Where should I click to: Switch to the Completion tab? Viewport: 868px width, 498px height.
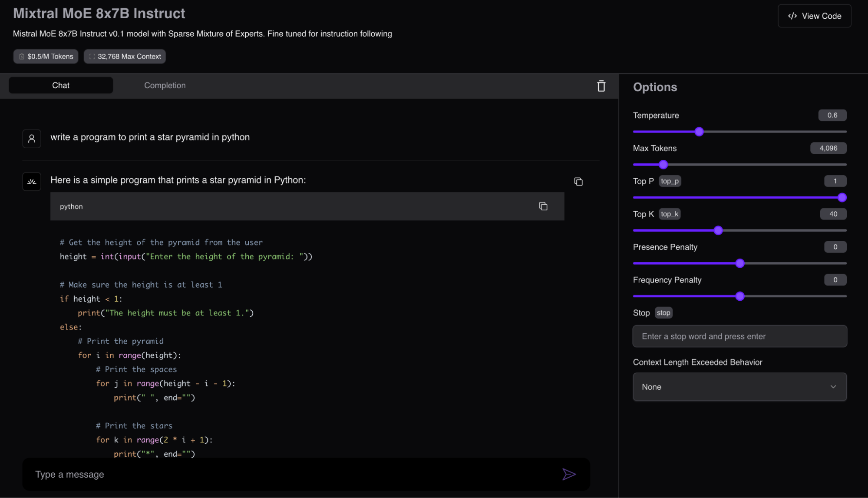[165, 86]
